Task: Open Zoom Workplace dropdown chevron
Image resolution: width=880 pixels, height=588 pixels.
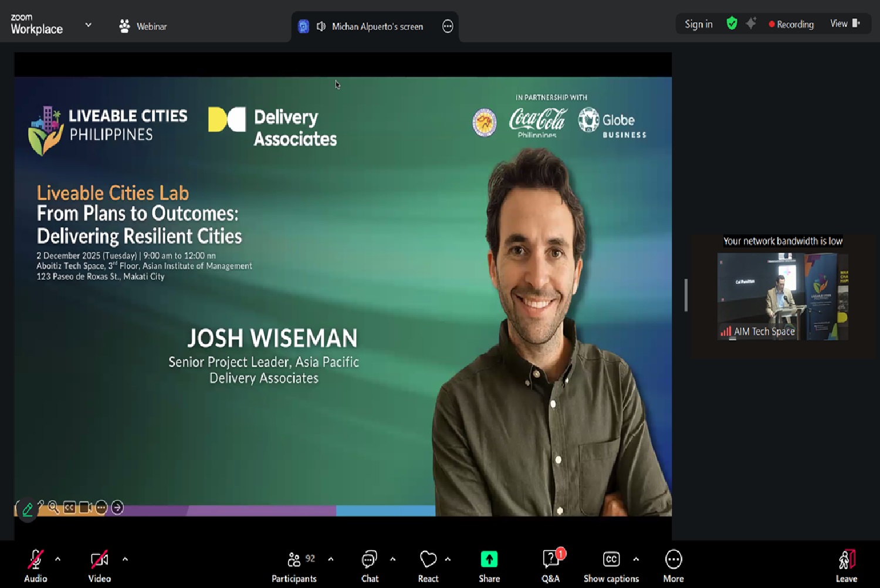Action: click(x=89, y=25)
